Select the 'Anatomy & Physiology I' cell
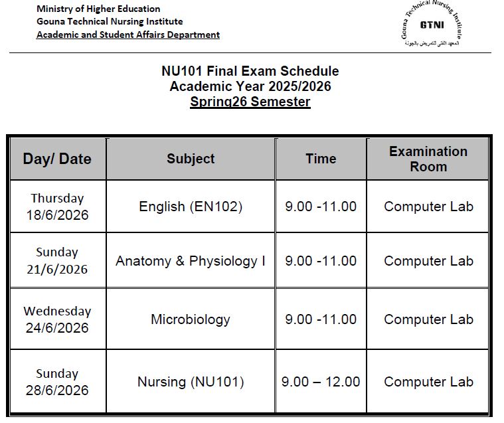The width and height of the screenshot is (504, 423). pyautogui.click(x=191, y=261)
